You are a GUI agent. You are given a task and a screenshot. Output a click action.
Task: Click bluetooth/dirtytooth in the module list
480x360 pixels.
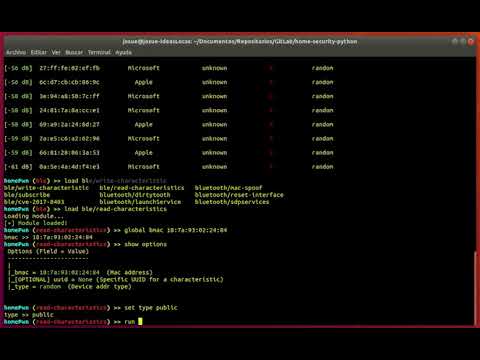pos(135,195)
